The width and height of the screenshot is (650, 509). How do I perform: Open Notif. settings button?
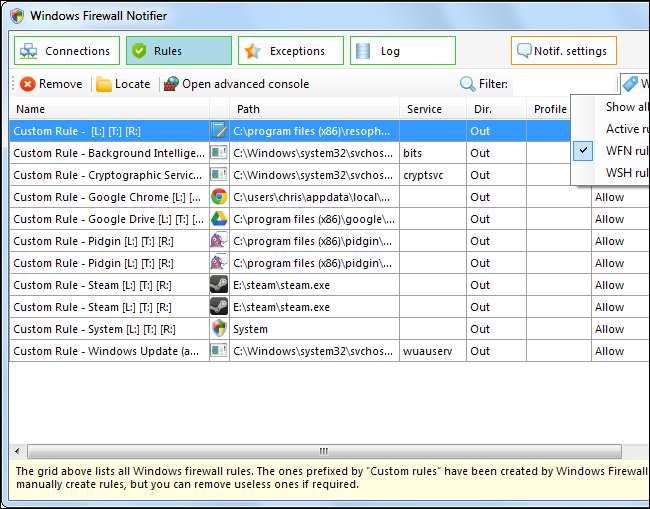click(564, 51)
